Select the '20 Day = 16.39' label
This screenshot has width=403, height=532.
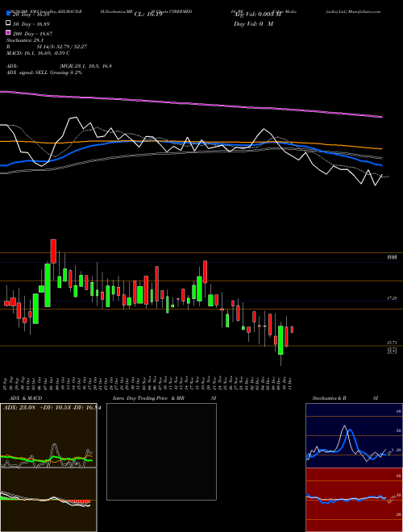31,15
